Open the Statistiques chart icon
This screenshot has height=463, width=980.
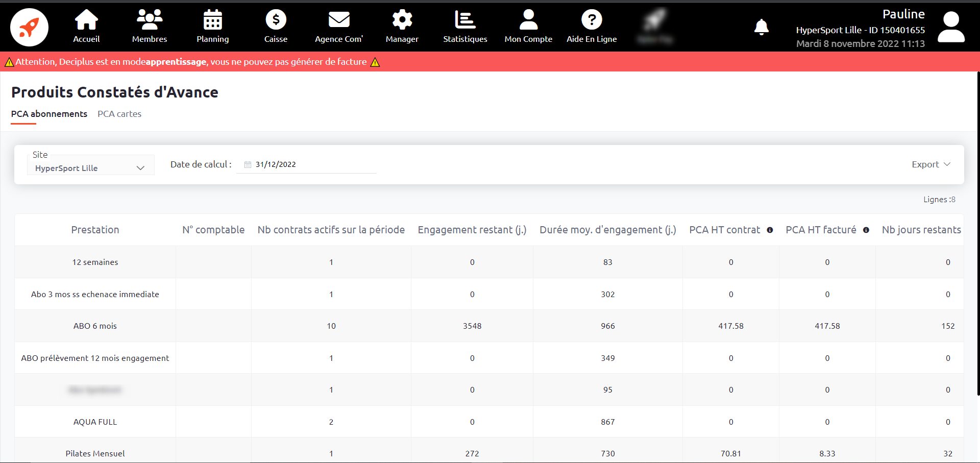click(465, 20)
